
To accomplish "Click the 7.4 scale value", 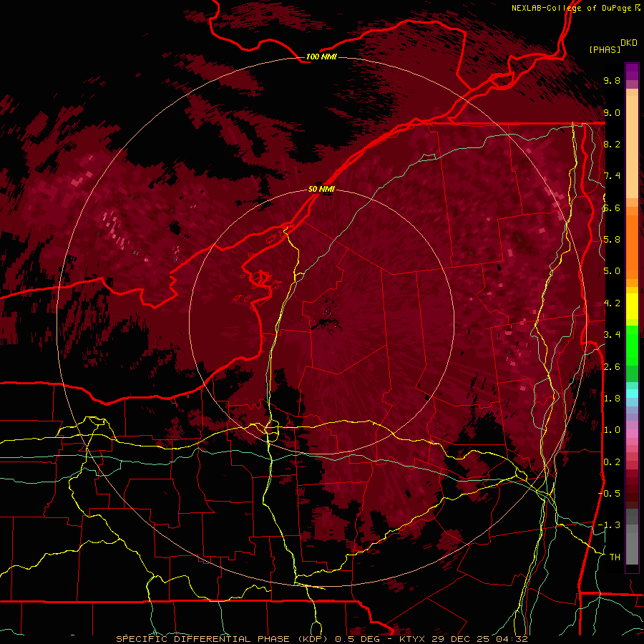I will (612, 176).
